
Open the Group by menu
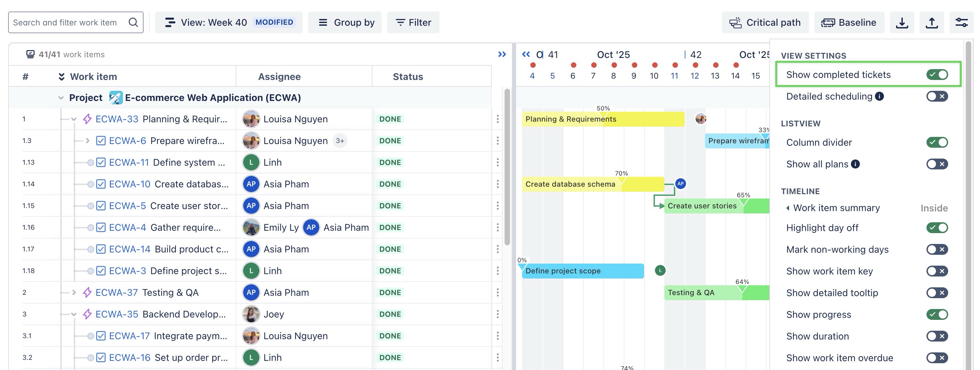click(345, 22)
